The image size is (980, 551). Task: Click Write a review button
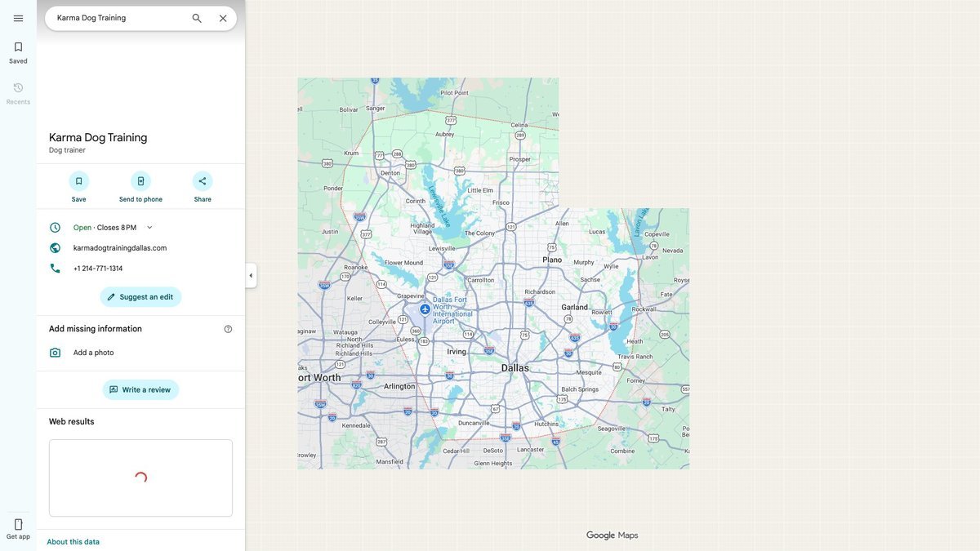[x=140, y=390]
